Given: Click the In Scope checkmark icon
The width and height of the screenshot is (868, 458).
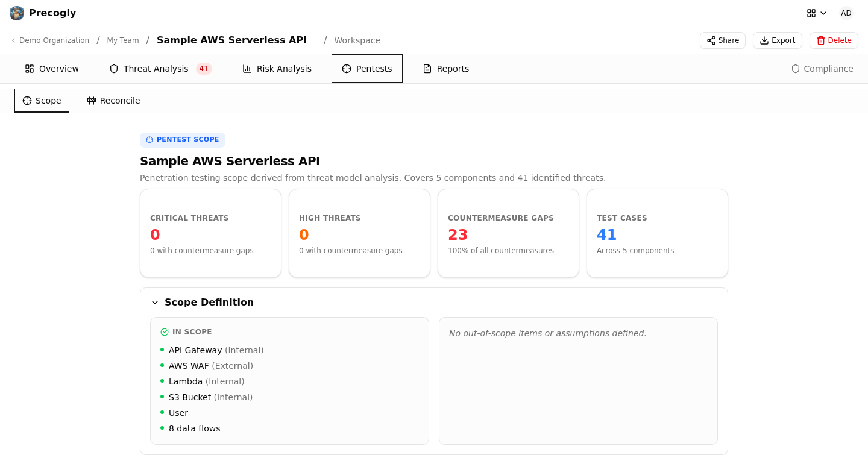Looking at the screenshot, I should (x=165, y=332).
